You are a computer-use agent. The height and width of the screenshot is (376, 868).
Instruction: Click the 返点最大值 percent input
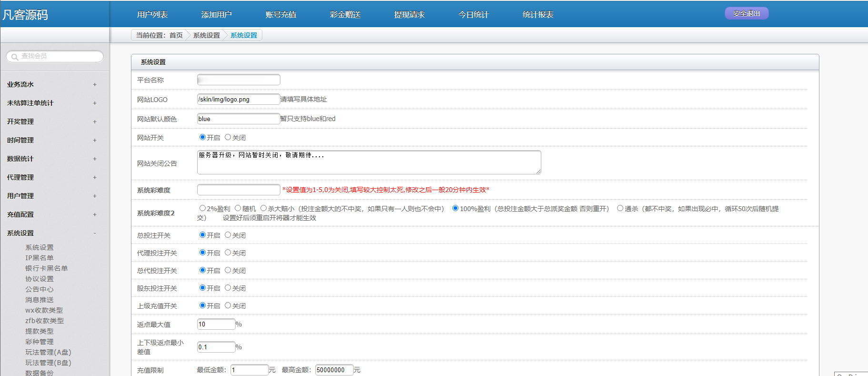pyautogui.click(x=216, y=324)
